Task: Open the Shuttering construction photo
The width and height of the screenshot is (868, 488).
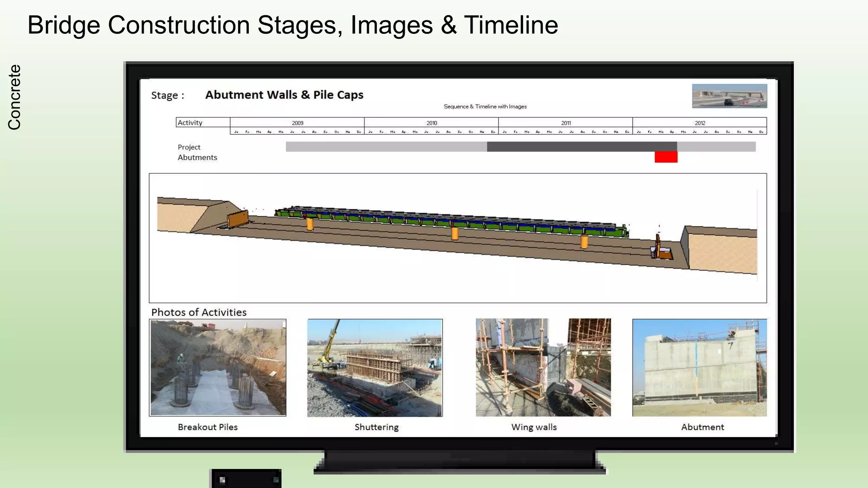Action: 375,367
